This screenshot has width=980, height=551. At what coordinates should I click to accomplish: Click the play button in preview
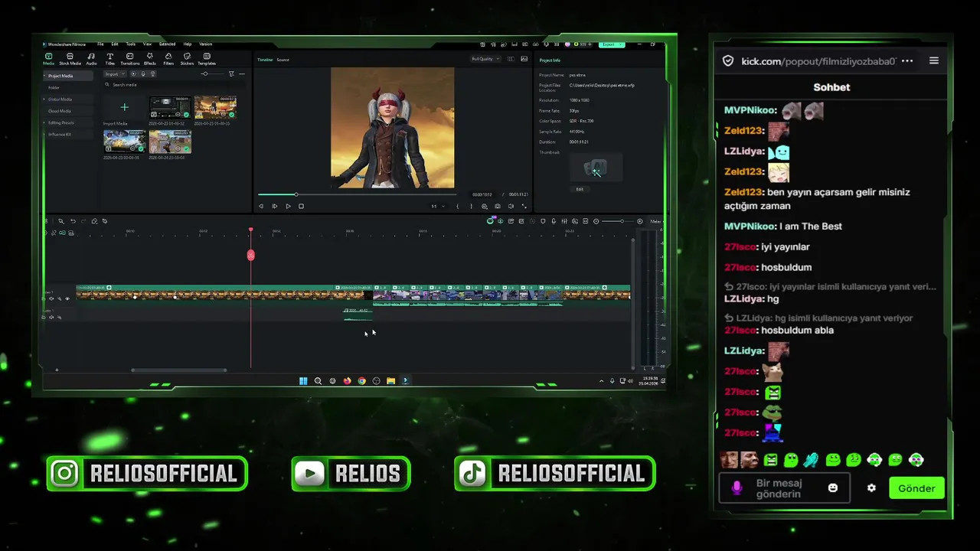point(288,206)
